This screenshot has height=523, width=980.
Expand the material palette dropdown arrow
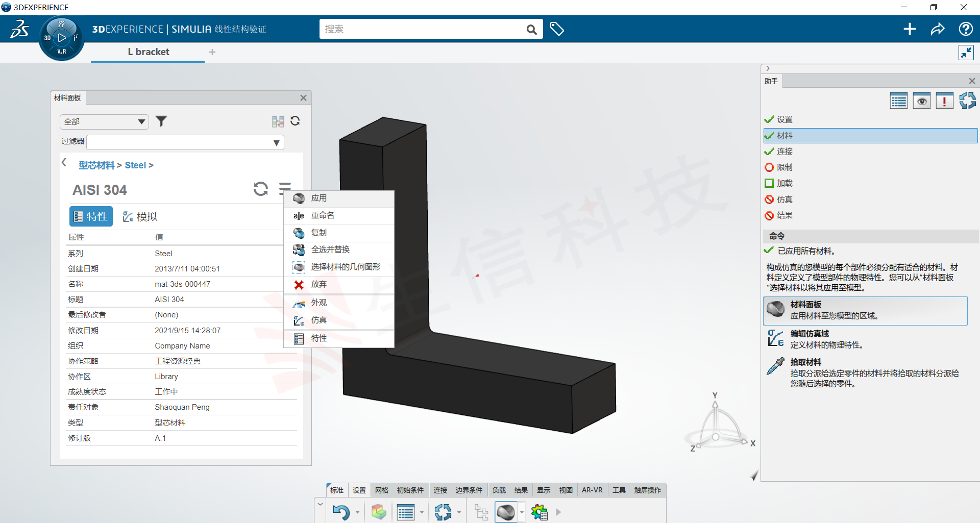pos(522,512)
